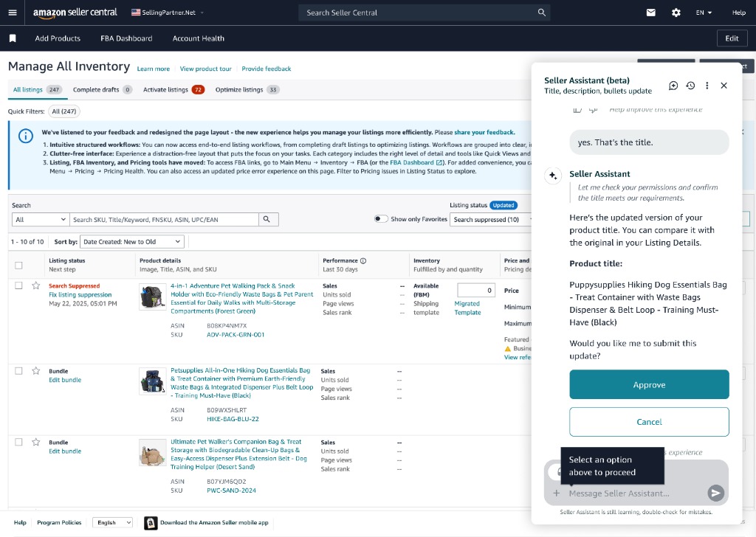Open the settings gear in the top bar

(x=676, y=12)
